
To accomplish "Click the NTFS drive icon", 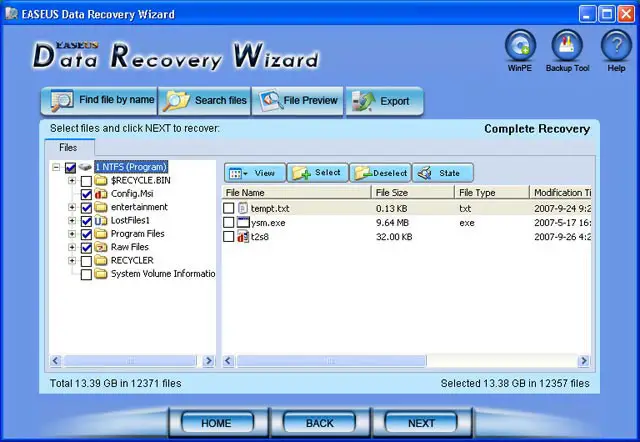I will pos(85,167).
